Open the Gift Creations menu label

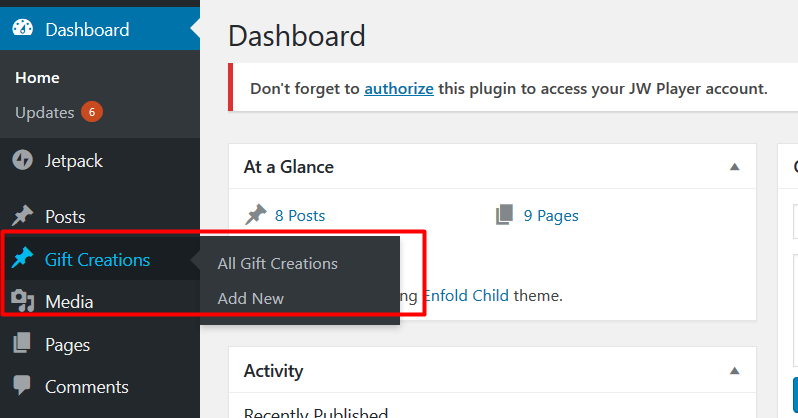[x=97, y=260]
